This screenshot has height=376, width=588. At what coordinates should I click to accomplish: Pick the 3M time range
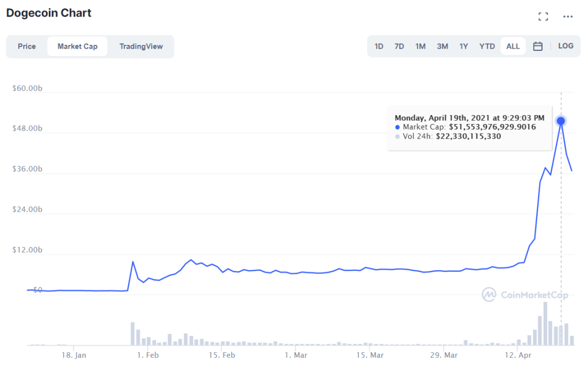tap(442, 47)
